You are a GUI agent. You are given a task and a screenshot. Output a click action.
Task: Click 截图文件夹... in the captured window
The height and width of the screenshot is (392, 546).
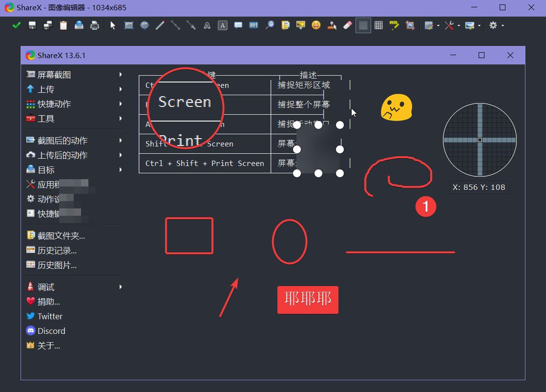click(61, 236)
